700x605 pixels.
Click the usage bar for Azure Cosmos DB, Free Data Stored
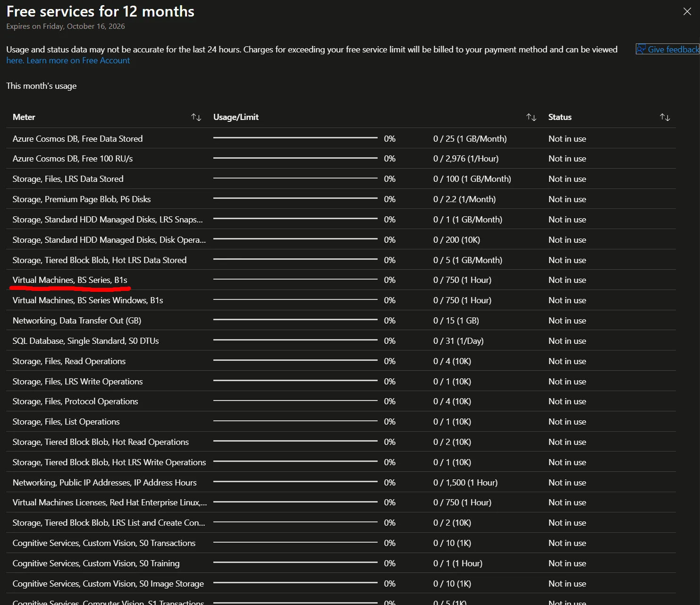[x=295, y=138]
